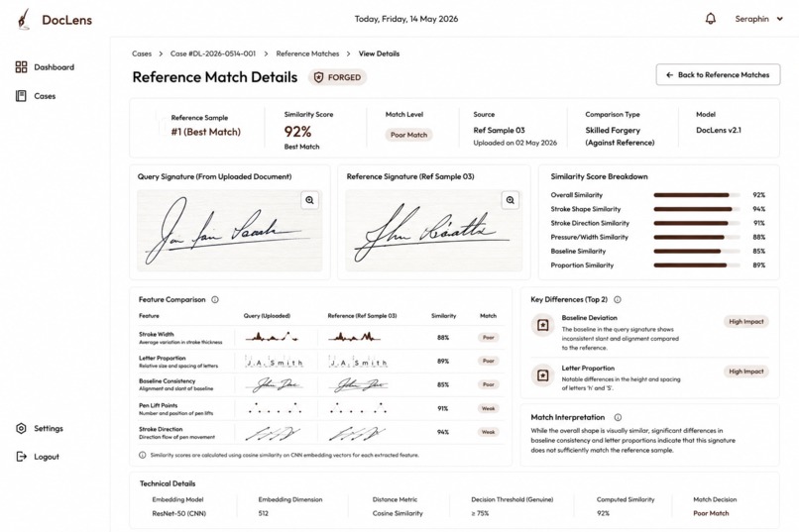The height and width of the screenshot is (532, 799).
Task: Select the Stroke Direction feature row
Action: [321, 432]
